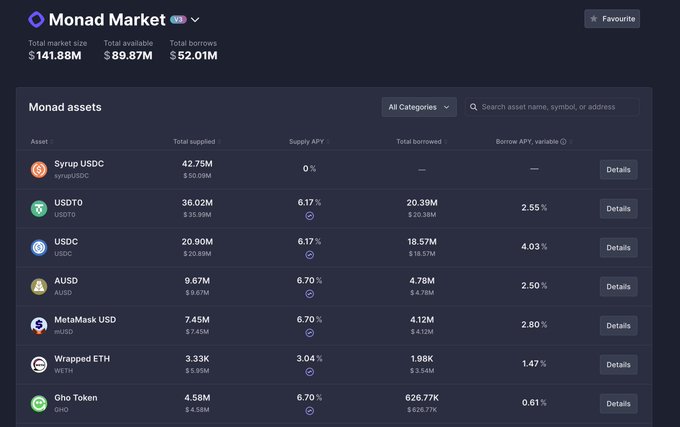Image resolution: width=680 pixels, height=427 pixels.
Task: Click the incentives icon under USDT0 supply APY
Action: click(x=310, y=216)
